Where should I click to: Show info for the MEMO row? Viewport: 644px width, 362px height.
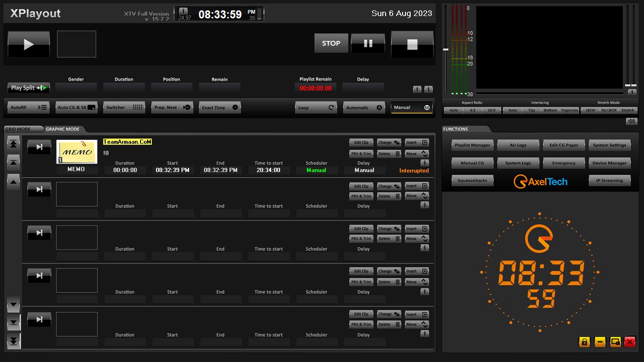pos(425,163)
